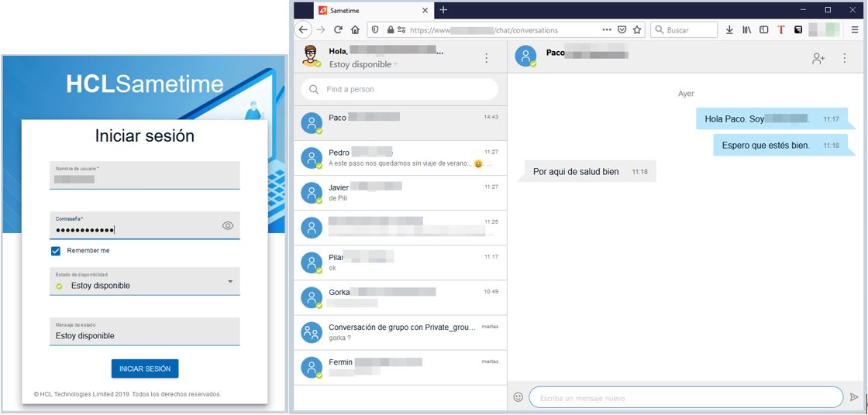
Task: Open the Firefox hamburger menu
Action: (855, 30)
